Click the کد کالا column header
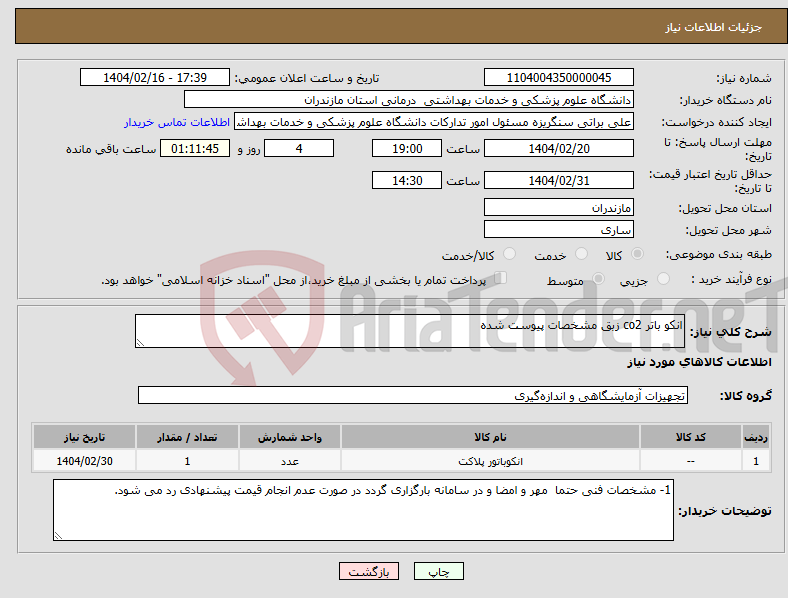Screen dimensions: 788x598 (x=691, y=437)
